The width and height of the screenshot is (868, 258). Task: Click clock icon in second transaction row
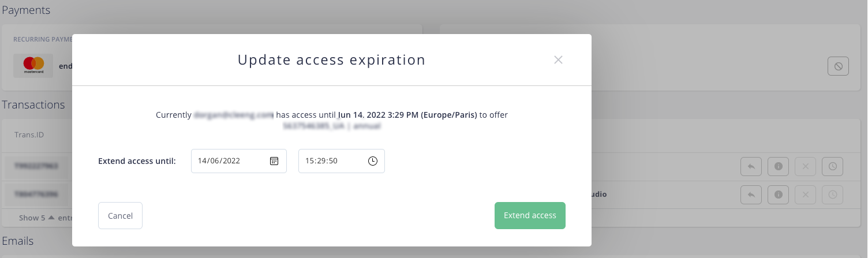click(x=833, y=195)
